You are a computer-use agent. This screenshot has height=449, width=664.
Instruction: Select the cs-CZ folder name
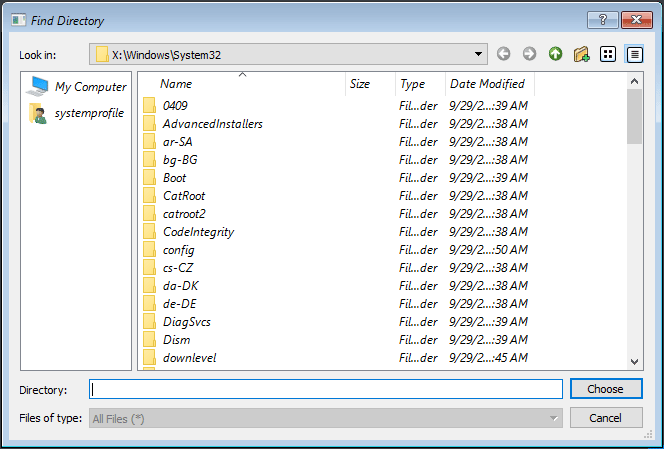(x=178, y=268)
